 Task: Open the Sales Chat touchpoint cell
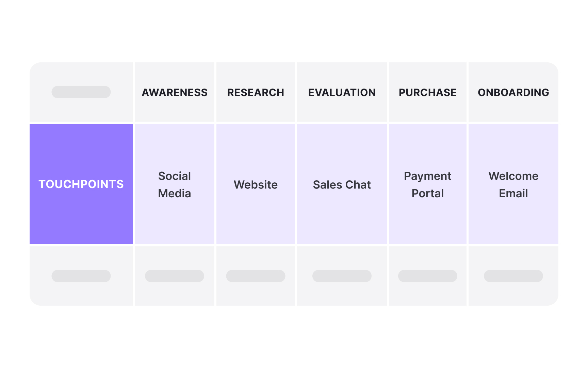tap(342, 184)
